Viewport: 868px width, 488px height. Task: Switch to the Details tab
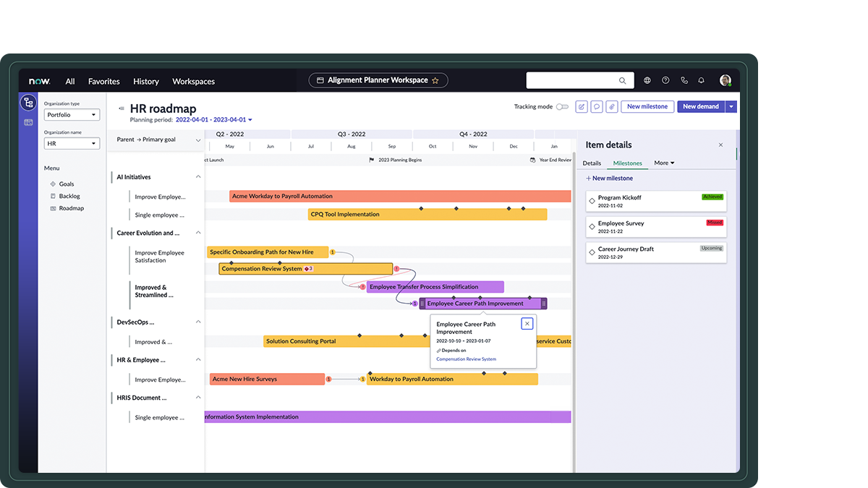pyautogui.click(x=592, y=163)
